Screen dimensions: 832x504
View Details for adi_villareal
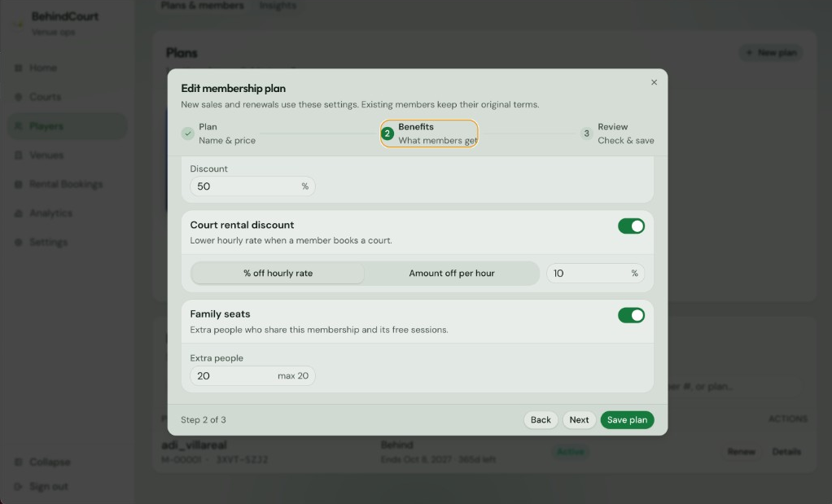[x=786, y=451]
